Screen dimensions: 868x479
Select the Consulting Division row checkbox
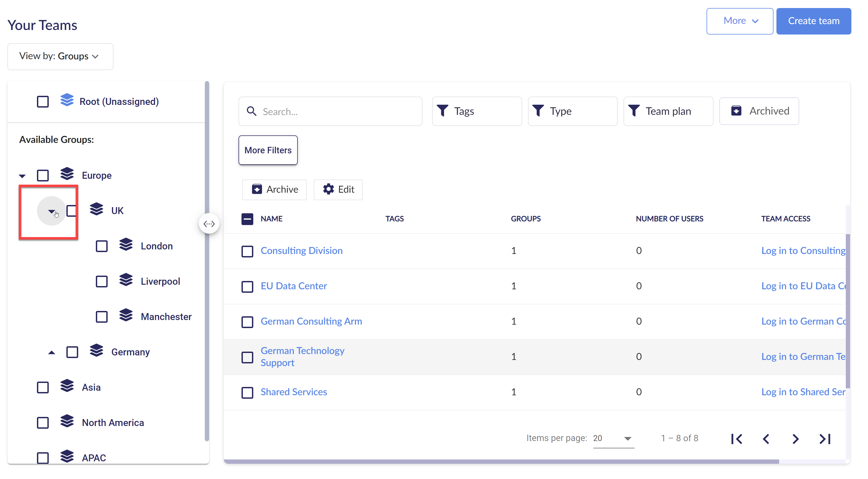[x=247, y=251]
